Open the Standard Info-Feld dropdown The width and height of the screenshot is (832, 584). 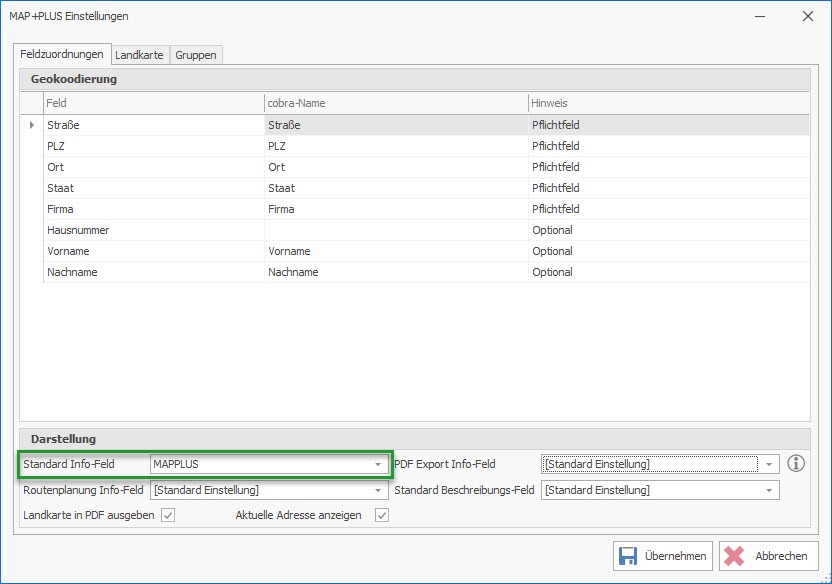coord(378,464)
